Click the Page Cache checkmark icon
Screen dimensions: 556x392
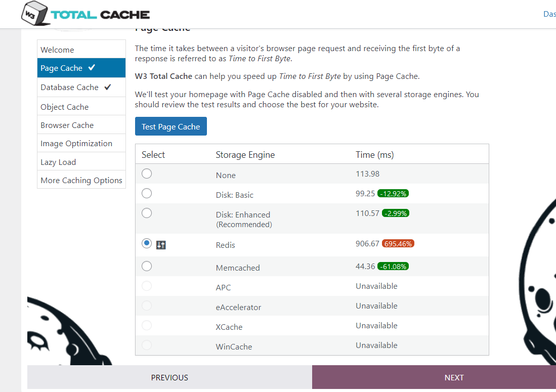(92, 67)
